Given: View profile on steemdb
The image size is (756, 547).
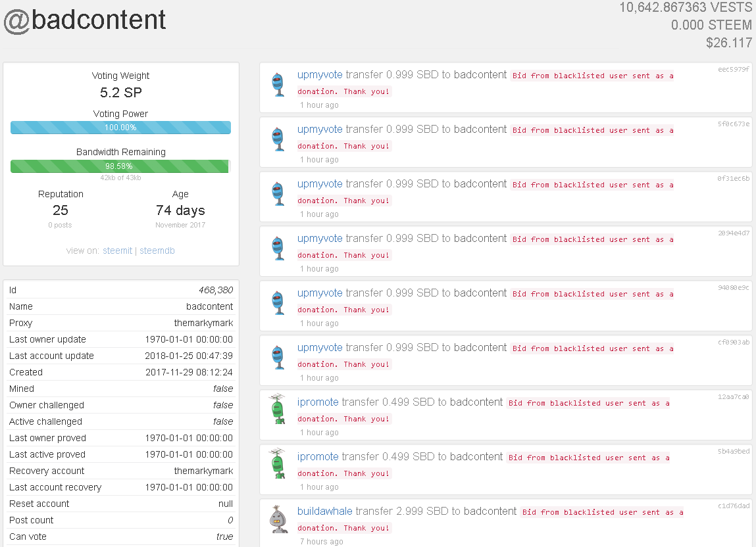Looking at the screenshot, I should click(x=157, y=250).
